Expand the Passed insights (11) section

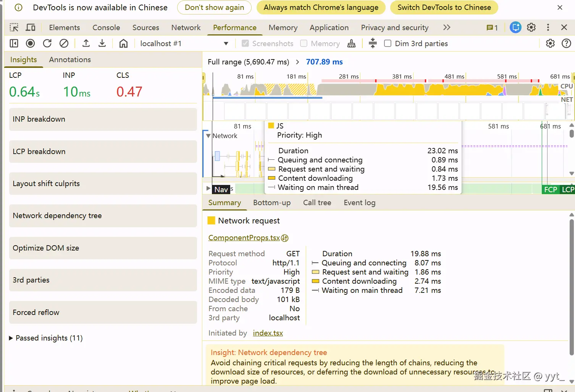click(x=11, y=338)
